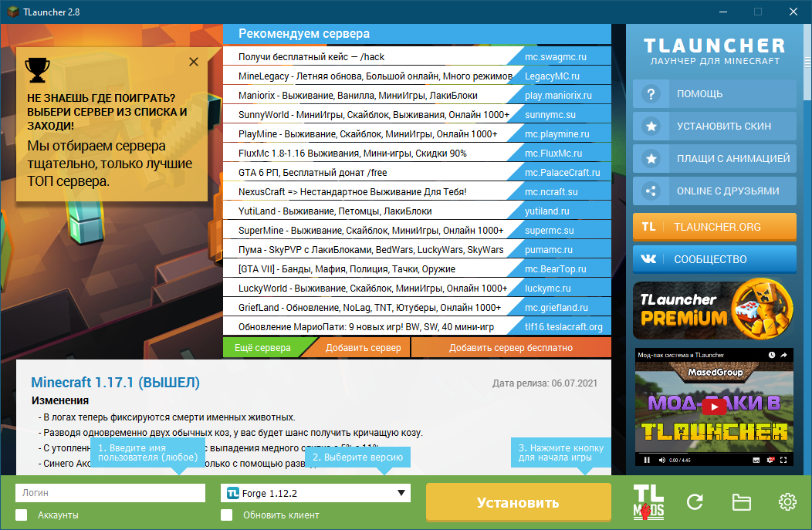Open the TLauncher Premium banner
Image resolution: width=812 pixels, height=530 pixels.
[x=714, y=309]
